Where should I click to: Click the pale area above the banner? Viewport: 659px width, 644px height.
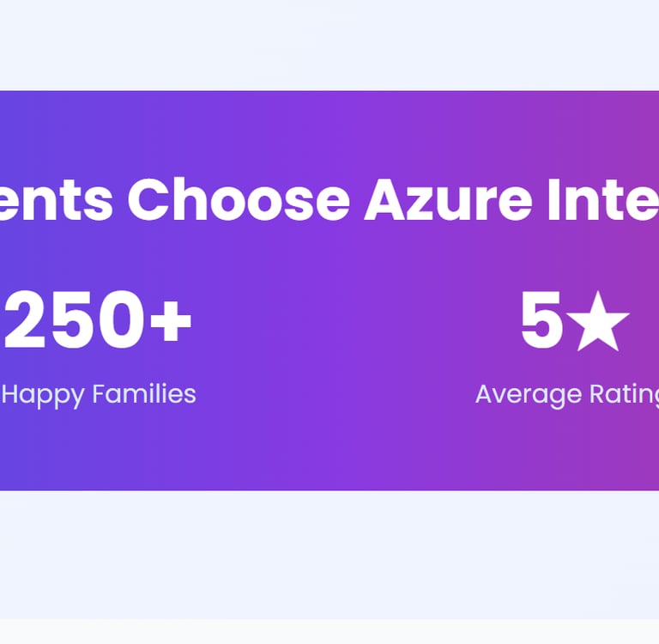point(329,45)
